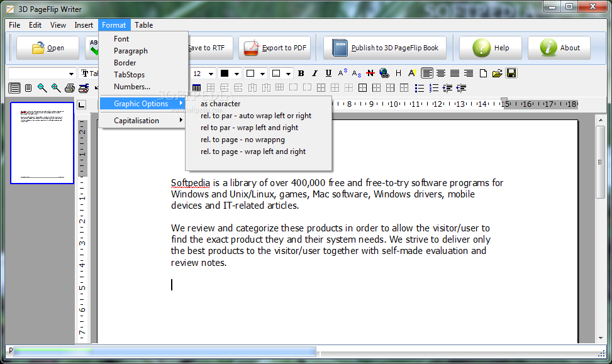Open the Insert menu
Viewport: 612px width, 364px height.
click(x=84, y=25)
